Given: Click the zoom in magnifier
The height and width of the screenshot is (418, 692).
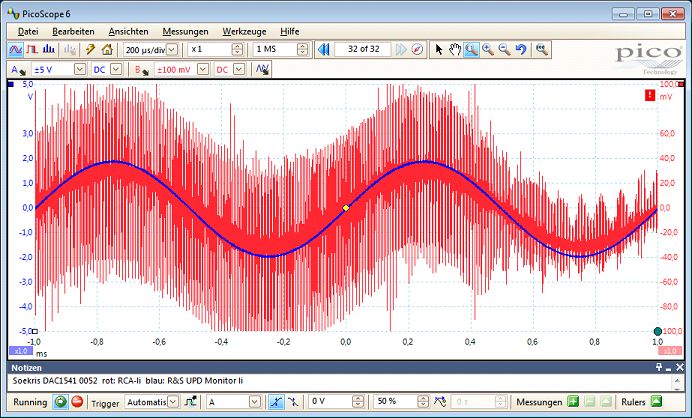Looking at the screenshot, I should click(x=488, y=49).
